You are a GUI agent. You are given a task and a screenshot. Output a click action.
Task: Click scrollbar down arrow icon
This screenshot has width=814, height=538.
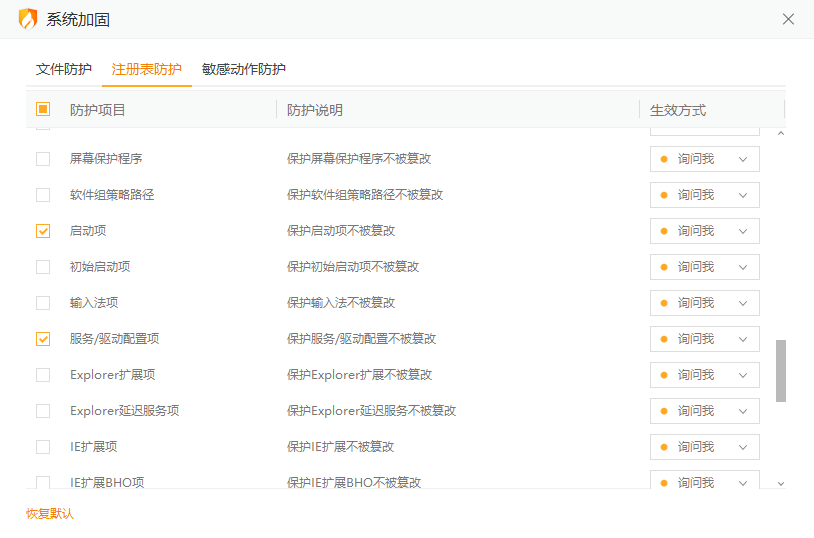click(781, 484)
